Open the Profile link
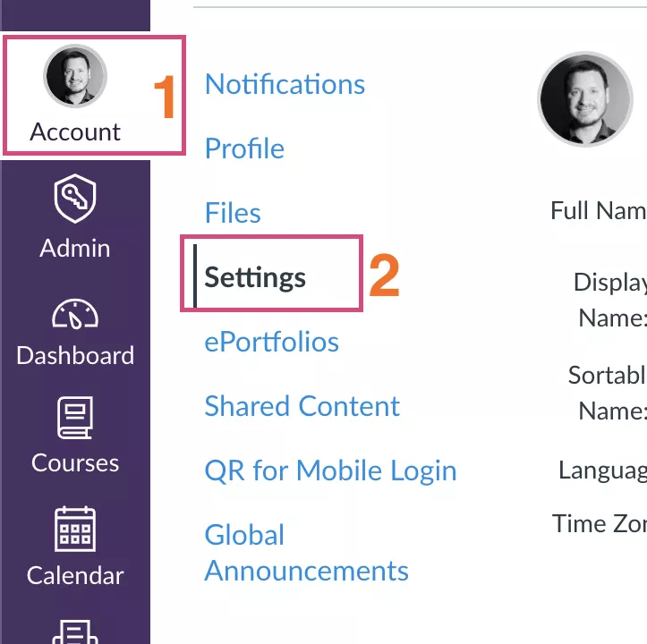The image size is (647, 644). click(x=244, y=148)
